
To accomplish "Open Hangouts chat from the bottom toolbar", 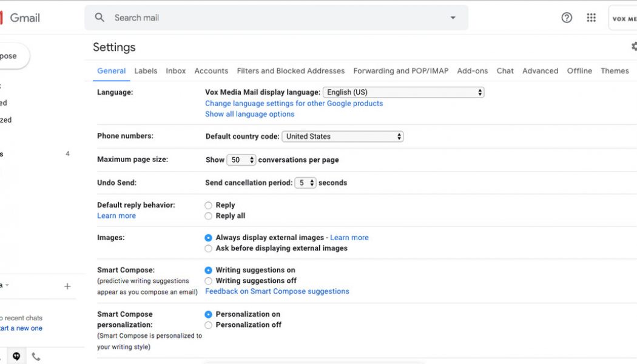I will click(x=16, y=356).
